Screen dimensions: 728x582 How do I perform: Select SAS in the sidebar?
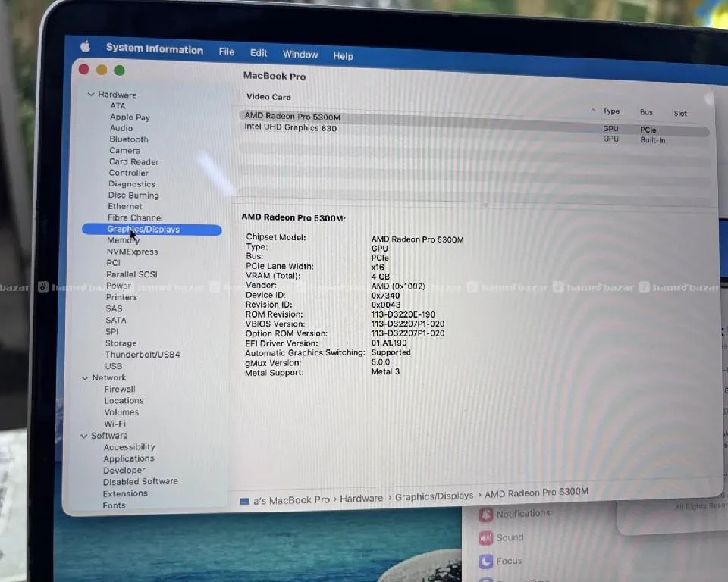pos(114,308)
